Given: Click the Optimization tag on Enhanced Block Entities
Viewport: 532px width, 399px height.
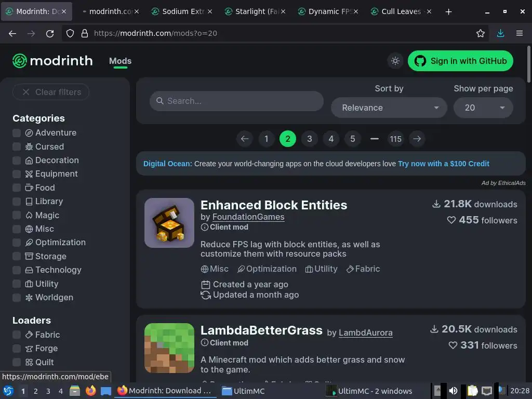Looking at the screenshot, I should [x=267, y=269].
